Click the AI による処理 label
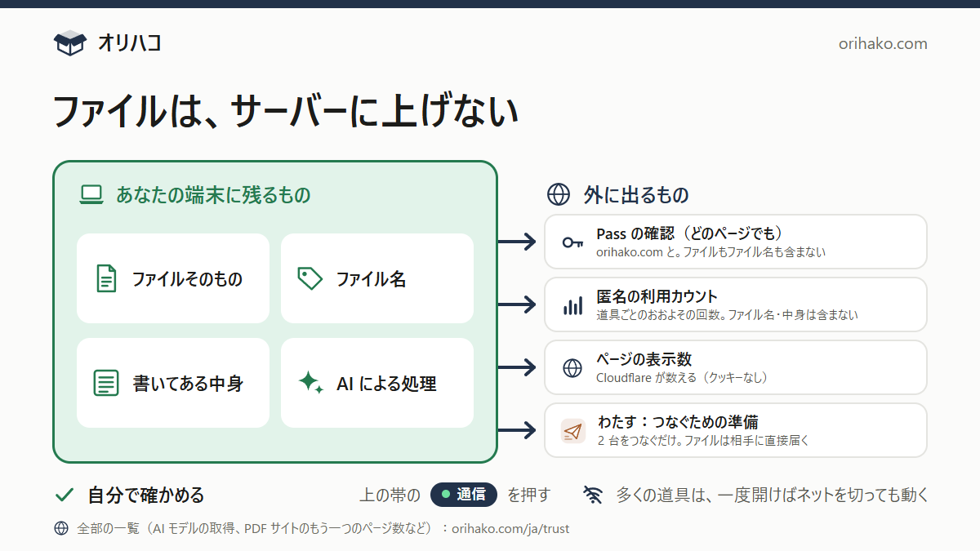 [x=386, y=384]
